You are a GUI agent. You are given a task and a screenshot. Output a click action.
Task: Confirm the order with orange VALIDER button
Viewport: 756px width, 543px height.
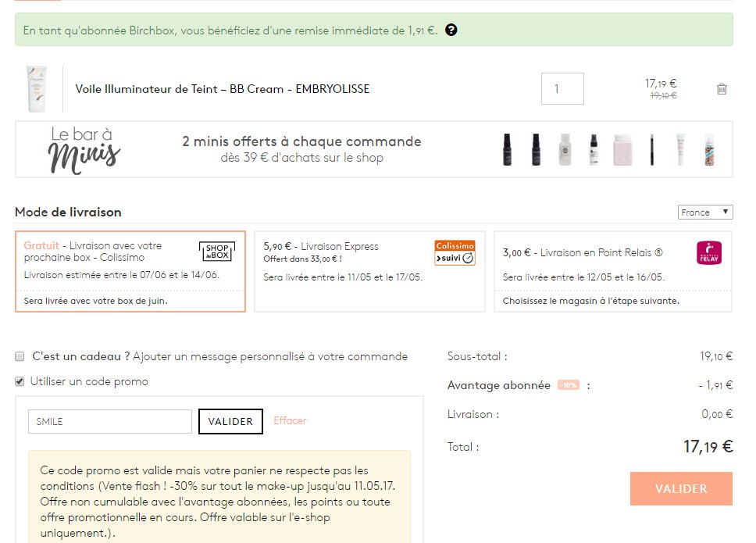681,488
